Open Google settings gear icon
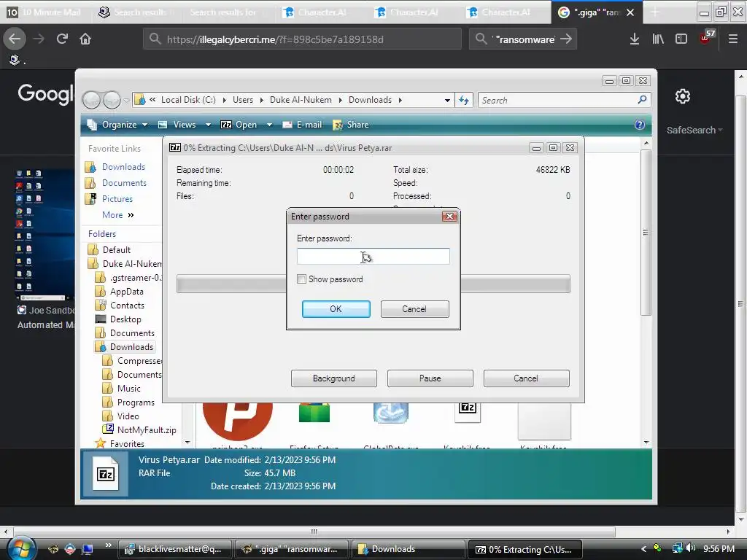747x560 pixels. (683, 96)
